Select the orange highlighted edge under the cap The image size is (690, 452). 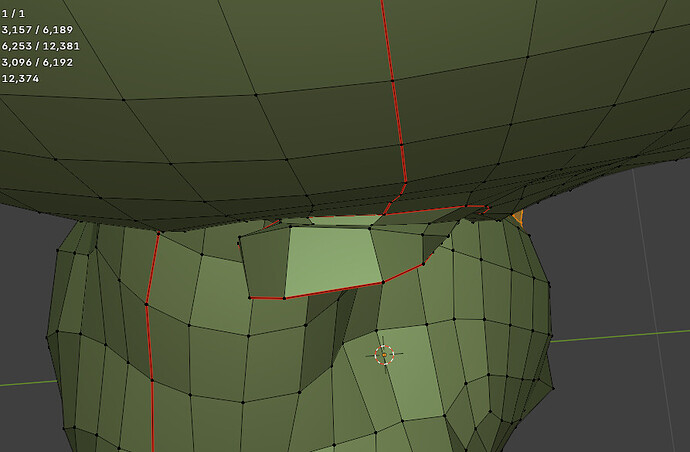coord(518,219)
